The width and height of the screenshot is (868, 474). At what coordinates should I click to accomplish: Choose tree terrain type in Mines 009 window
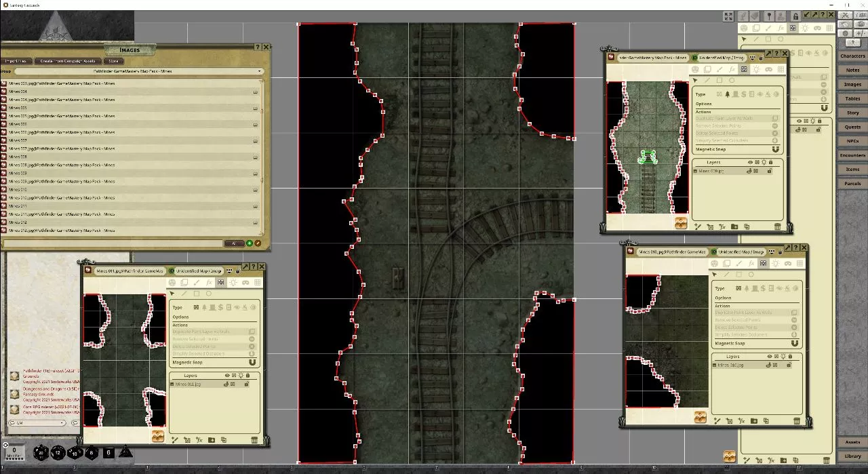tap(727, 94)
